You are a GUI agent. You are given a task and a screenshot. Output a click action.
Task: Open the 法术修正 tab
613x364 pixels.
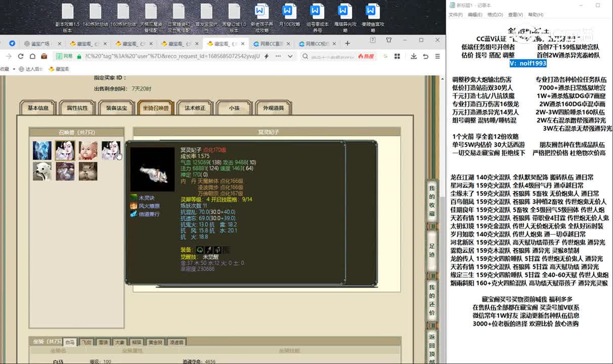pyautogui.click(x=195, y=108)
